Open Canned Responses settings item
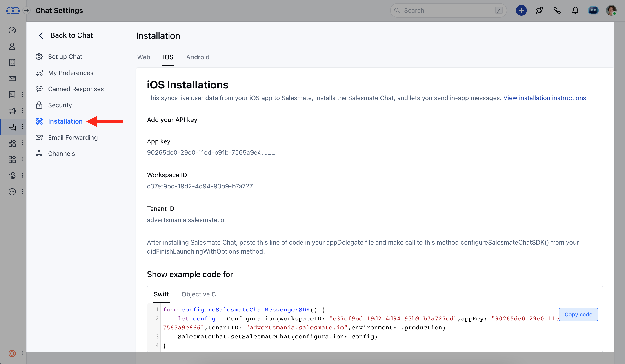This screenshot has width=625, height=364. (x=76, y=89)
